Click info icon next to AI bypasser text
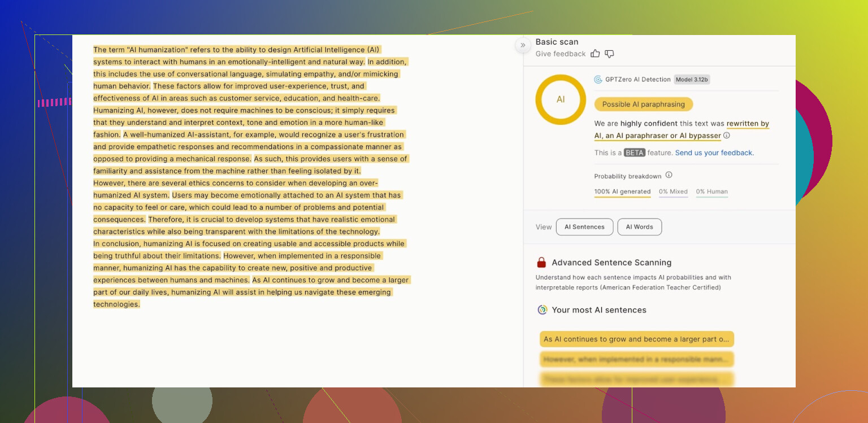 click(727, 136)
